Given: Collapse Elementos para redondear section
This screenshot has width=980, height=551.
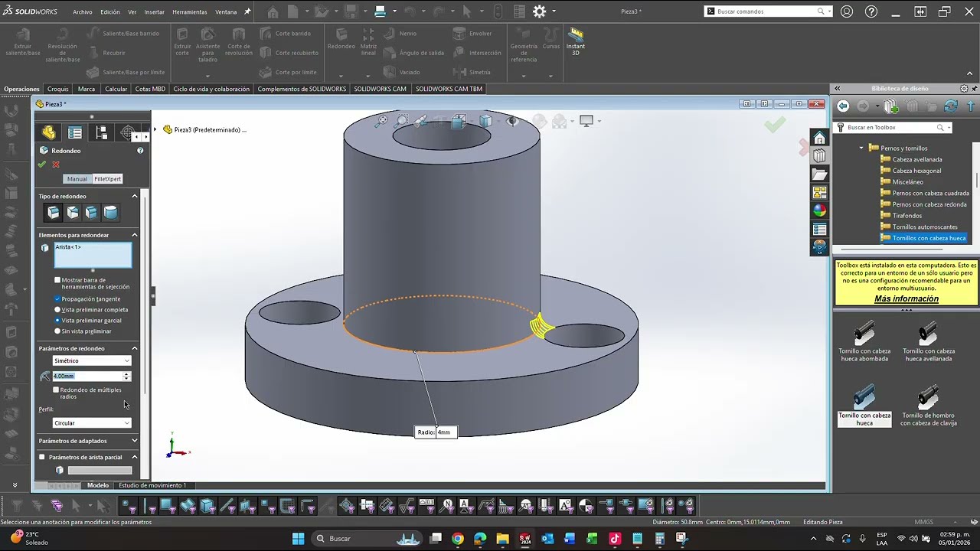Looking at the screenshot, I should (135, 235).
